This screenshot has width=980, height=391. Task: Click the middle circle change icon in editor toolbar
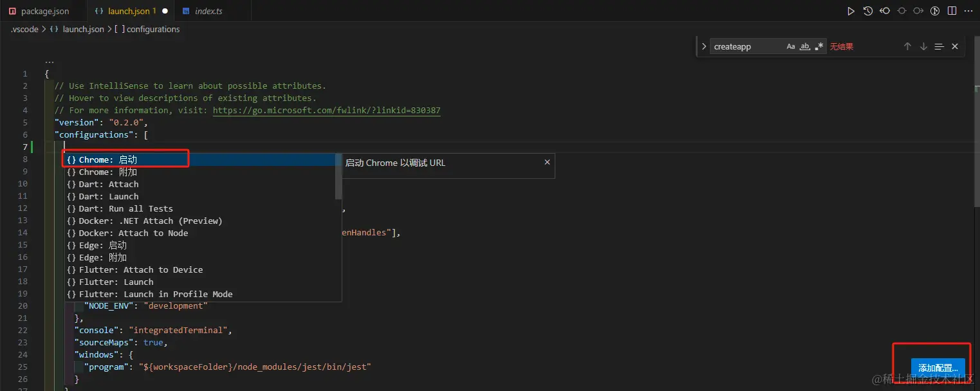click(x=901, y=11)
